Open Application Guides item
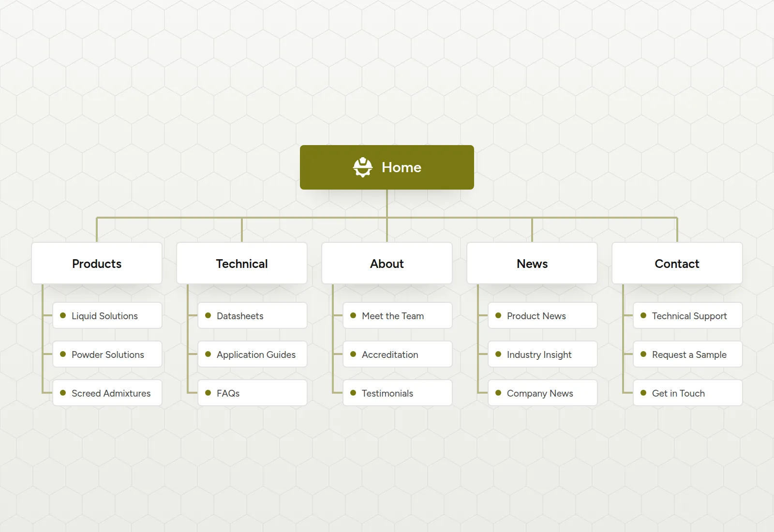 (x=253, y=354)
